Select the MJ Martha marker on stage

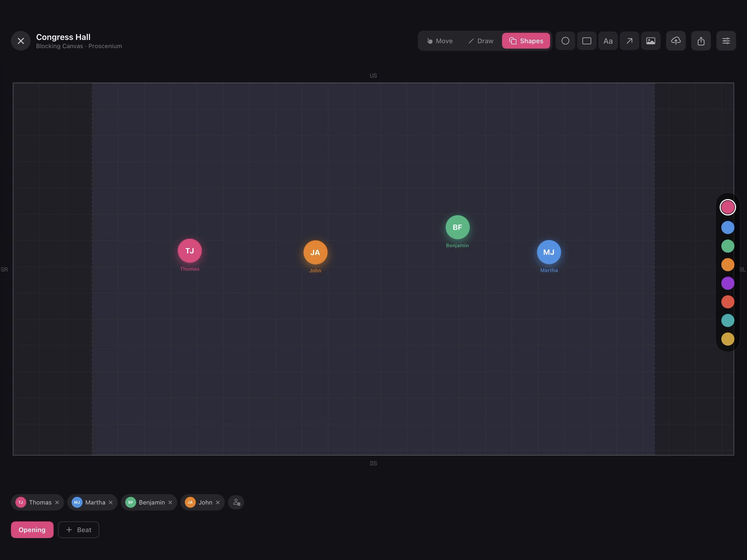pos(549,252)
